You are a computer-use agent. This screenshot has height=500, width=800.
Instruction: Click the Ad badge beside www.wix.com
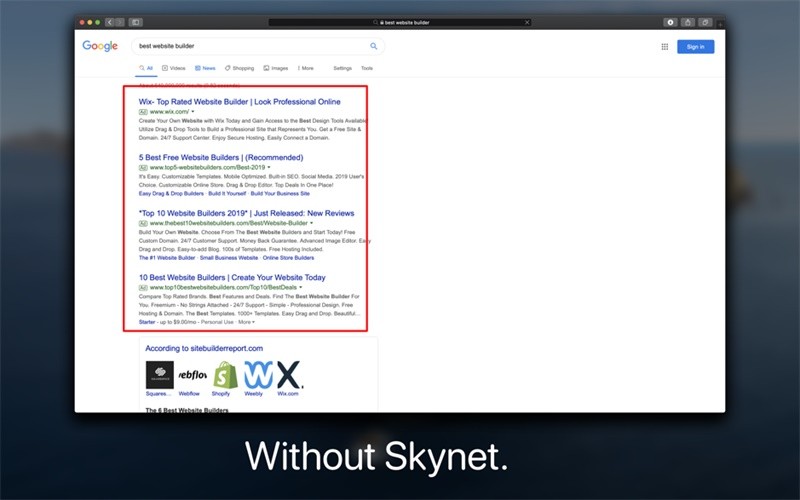(143, 112)
